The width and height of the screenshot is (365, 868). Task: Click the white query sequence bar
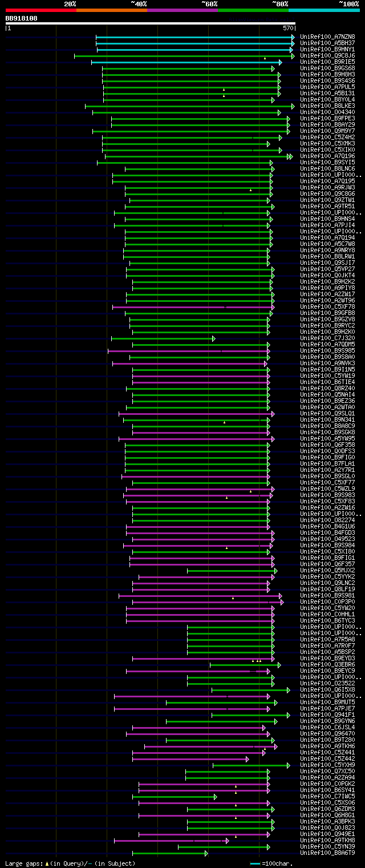151,23
